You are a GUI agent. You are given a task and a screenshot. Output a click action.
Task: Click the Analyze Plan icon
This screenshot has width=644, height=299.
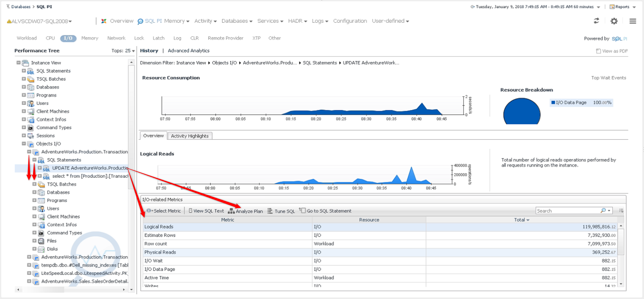tap(231, 211)
